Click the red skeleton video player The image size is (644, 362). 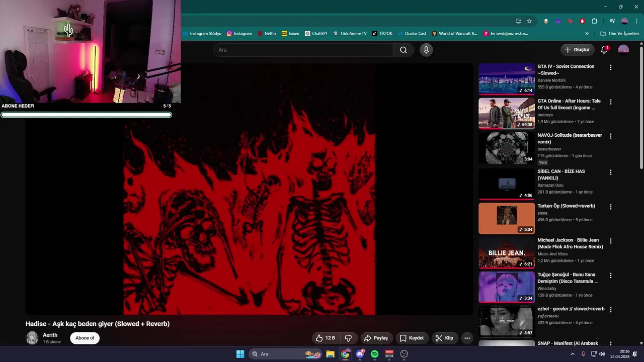coord(249,189)
